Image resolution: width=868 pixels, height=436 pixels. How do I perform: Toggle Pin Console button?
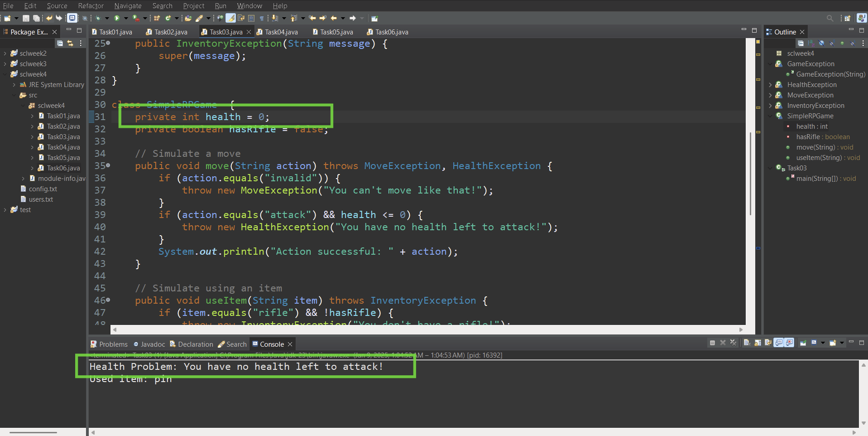[803, 343]
